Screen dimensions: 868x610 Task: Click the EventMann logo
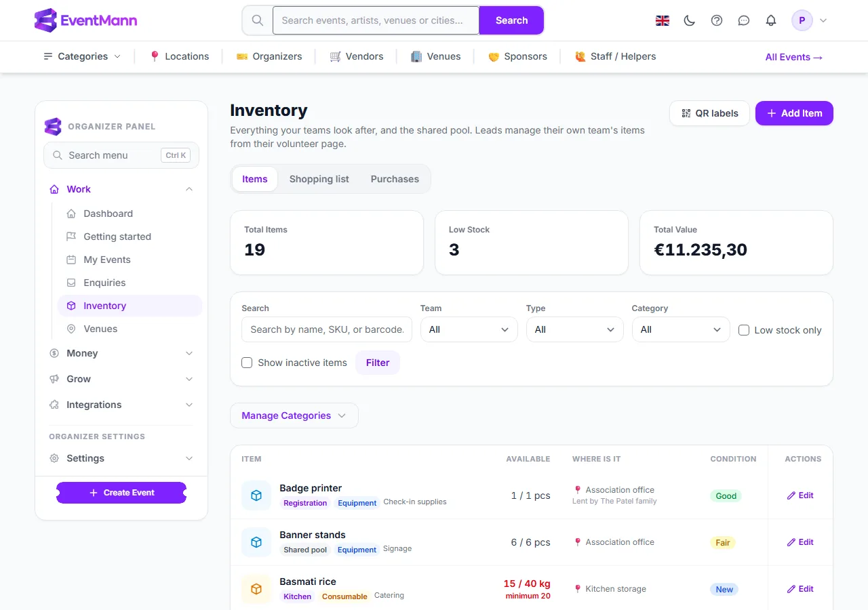click(85, 20)
